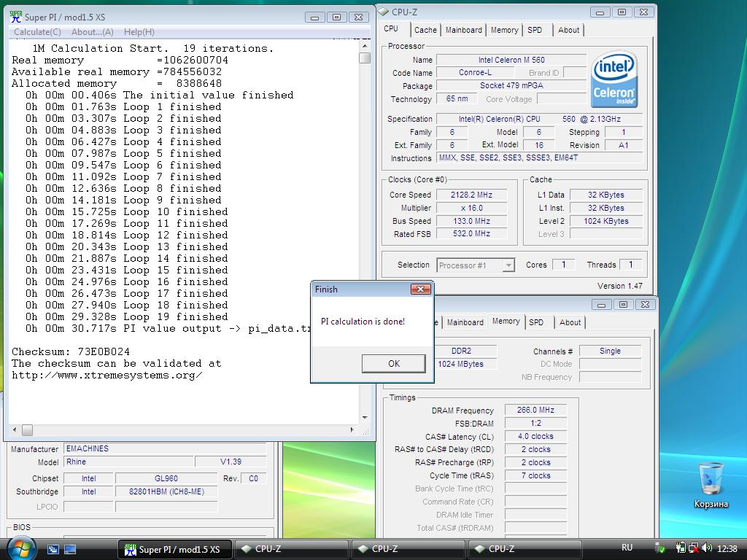Click the power battery tray icon

pyautogui.click(x=681, y=548)
